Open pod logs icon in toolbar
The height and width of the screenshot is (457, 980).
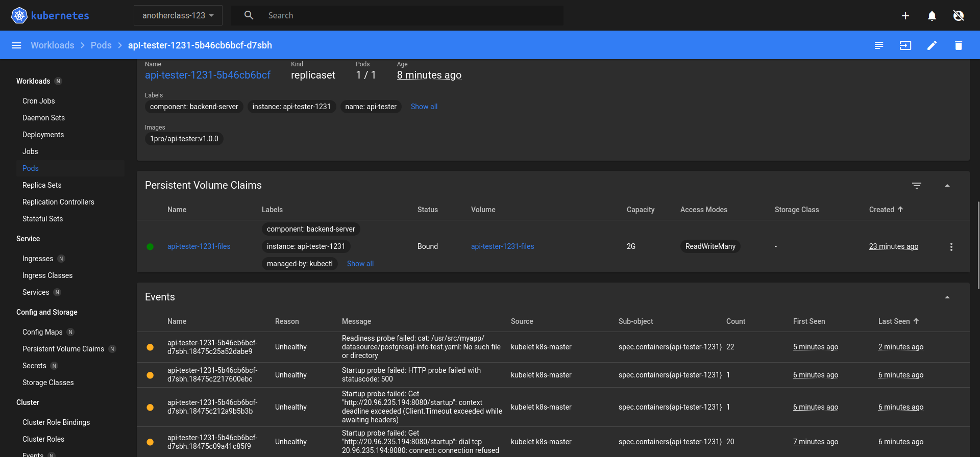pos(879,45)
